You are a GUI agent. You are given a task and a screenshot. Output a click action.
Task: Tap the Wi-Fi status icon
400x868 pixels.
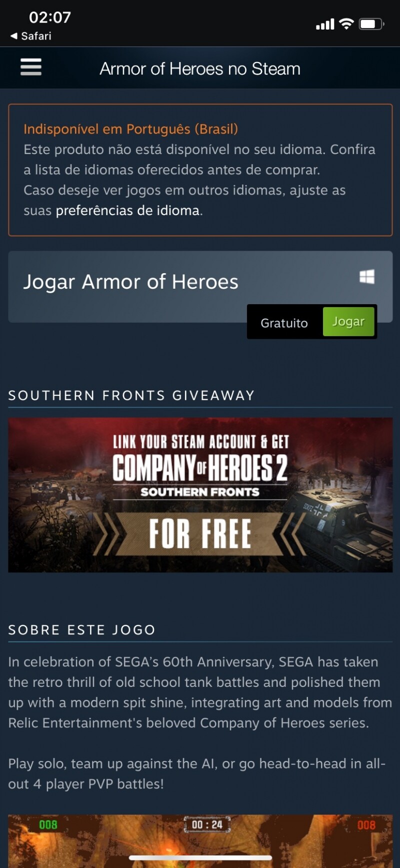(x=346, y=24)
